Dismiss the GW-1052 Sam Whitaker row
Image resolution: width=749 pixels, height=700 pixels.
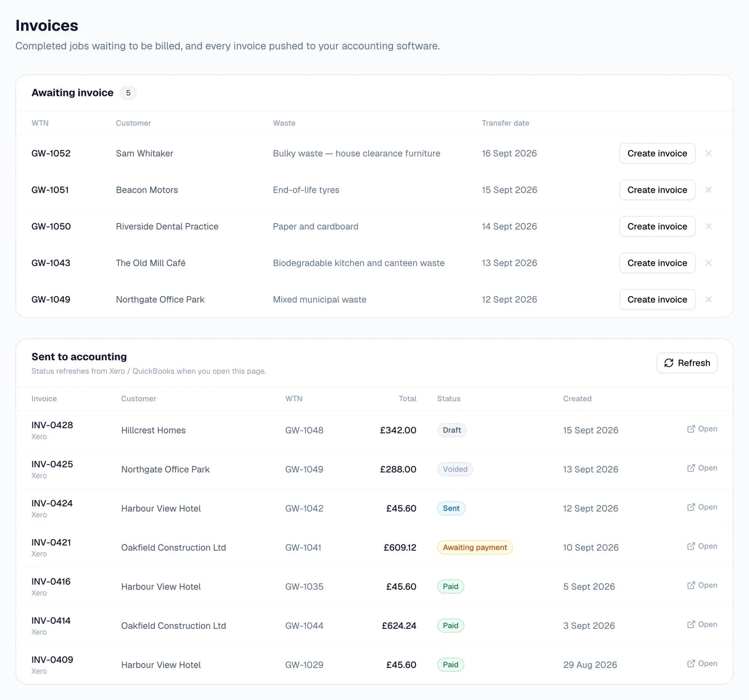pos(708,153)
